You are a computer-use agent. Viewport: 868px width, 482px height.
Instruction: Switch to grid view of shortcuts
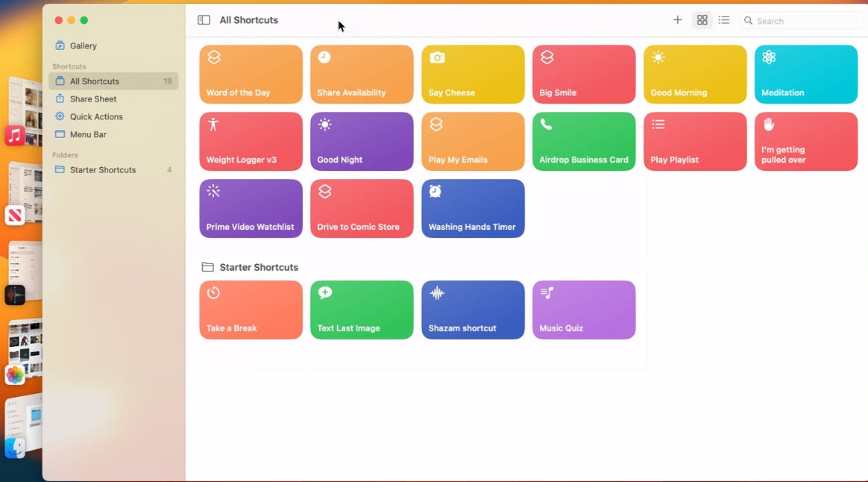coord(702,20)
